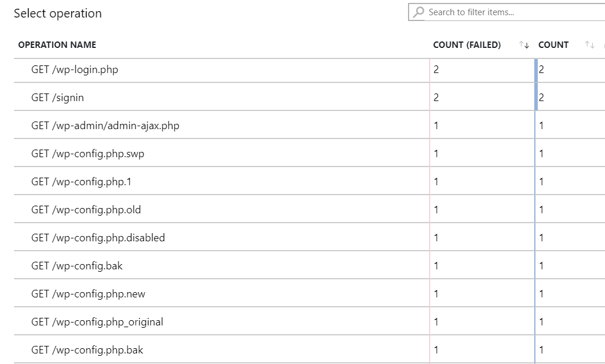Click blue count bar for /wp-login.php
The height and width of the screenshot is (364, 605).
coord(536,70)
